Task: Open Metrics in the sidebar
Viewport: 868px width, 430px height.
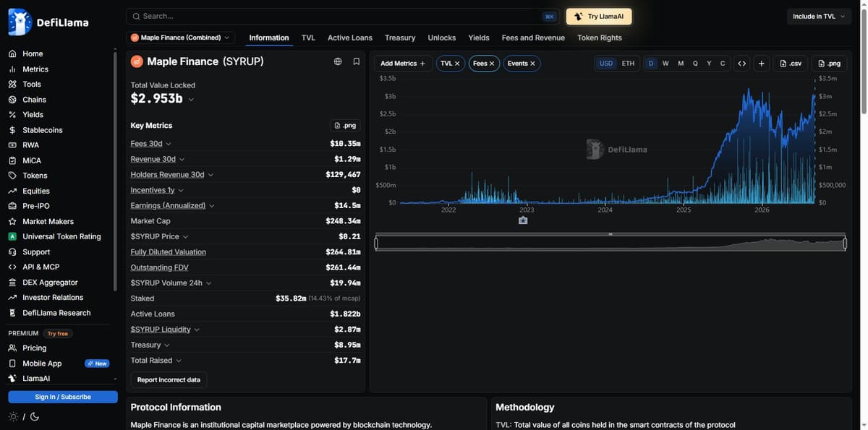Action: click(x=35, y=69)
